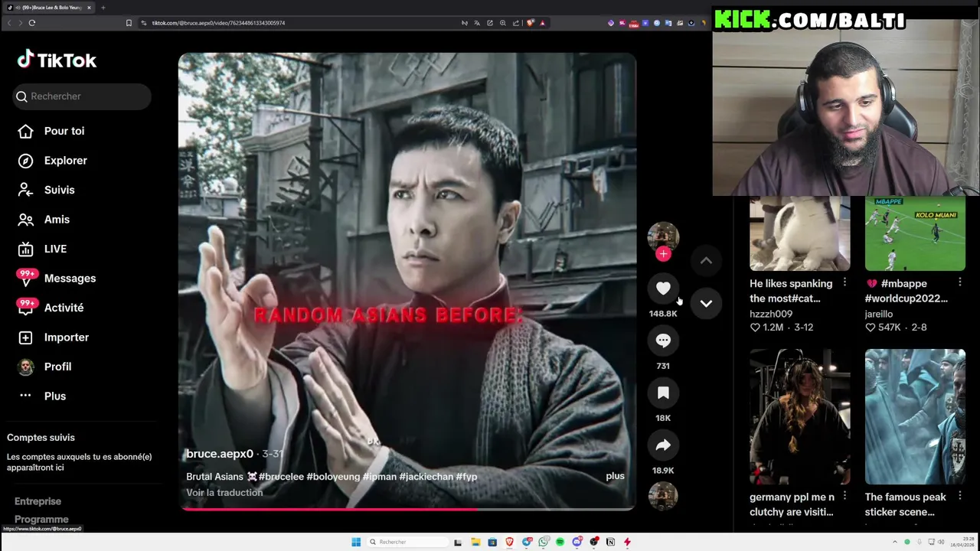
Task: Share the video with the arrow icon
Action: point(663,445)
